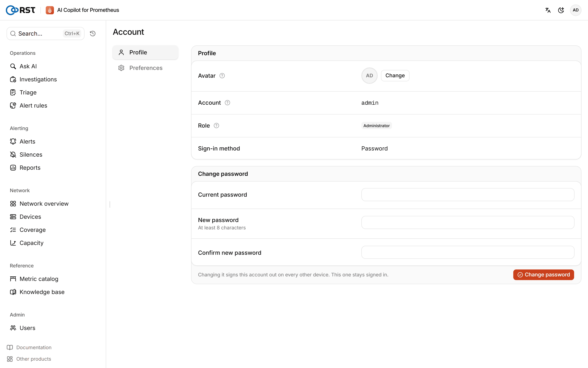The width and height of the screenshot is (588, 368).
Task: Open Knowledge base
Action: coord(42,292)
